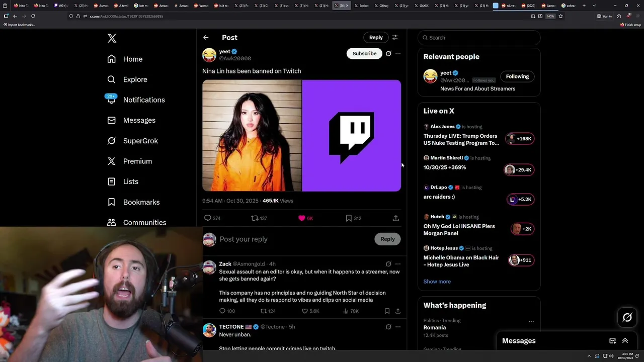Subscribe to yeet
The height and width of the screenshot is (362, 644).
pos(364,54)
